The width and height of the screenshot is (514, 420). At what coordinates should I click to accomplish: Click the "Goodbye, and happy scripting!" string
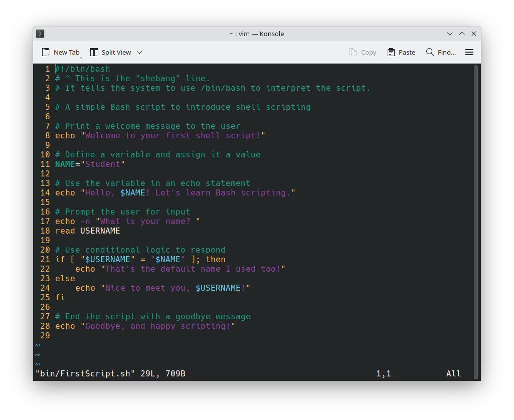pos(158,326)
